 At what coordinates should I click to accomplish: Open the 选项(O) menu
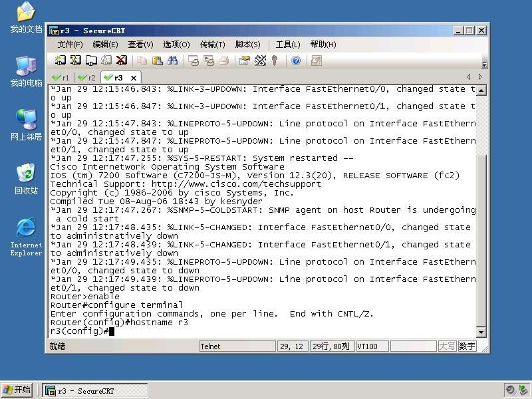pyautogui.click(x=176, y=45)
